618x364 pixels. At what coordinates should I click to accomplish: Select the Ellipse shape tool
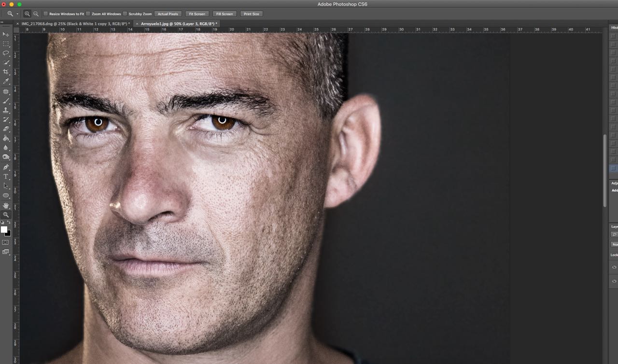6,196
